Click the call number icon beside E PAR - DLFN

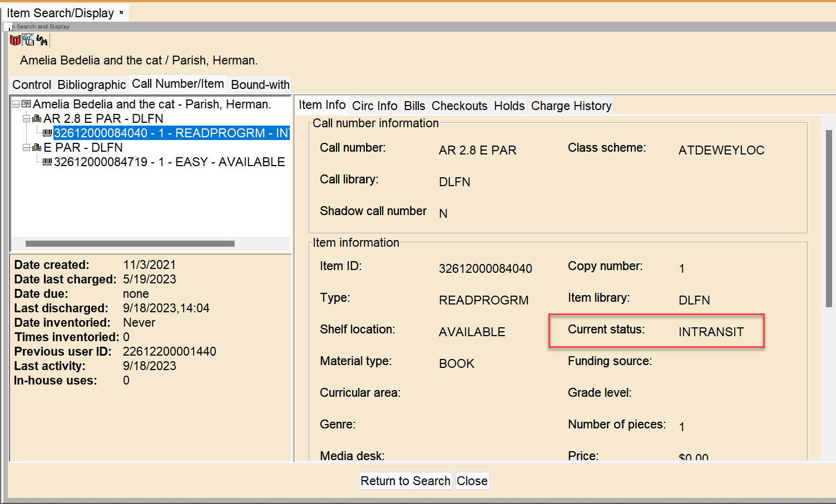coord(37,147)
